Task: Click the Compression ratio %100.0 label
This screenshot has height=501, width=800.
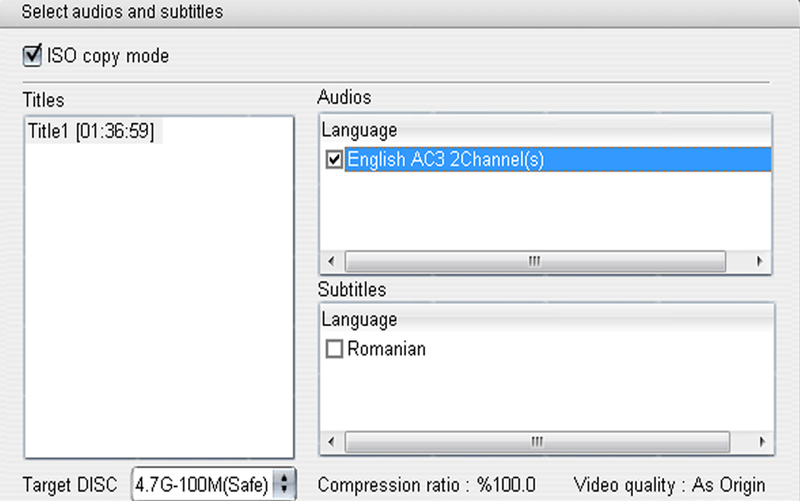Action: [427, 485]
